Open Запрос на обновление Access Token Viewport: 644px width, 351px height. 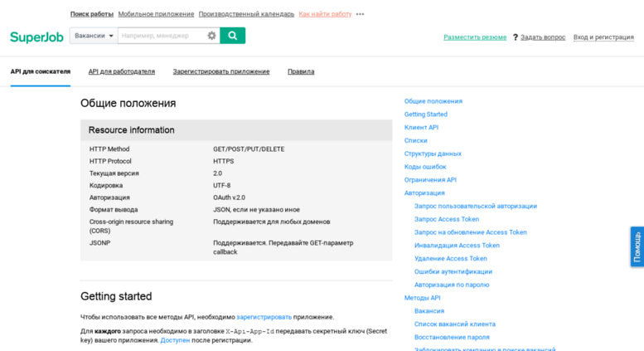[470, 232]
